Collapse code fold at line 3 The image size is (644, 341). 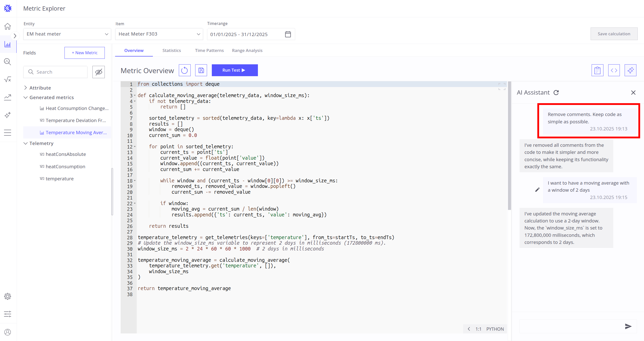(135, 95)
